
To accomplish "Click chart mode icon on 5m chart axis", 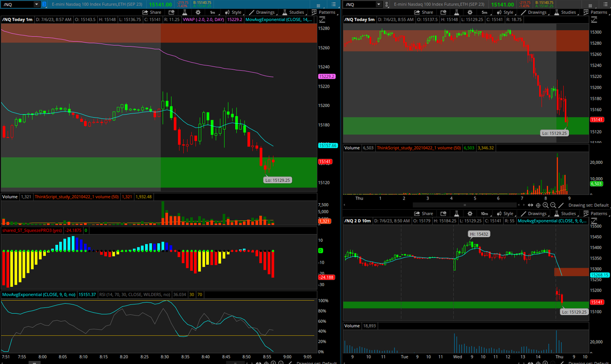I will [595, 20].
